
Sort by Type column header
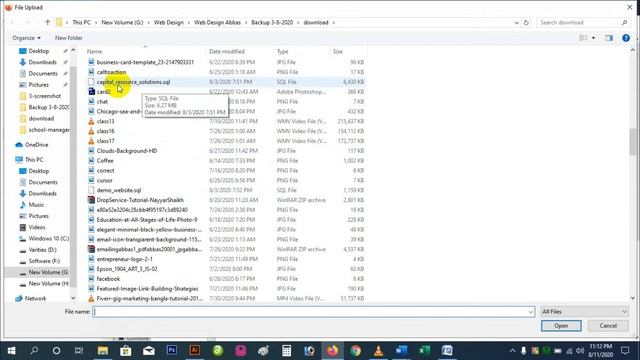(282, 51)
